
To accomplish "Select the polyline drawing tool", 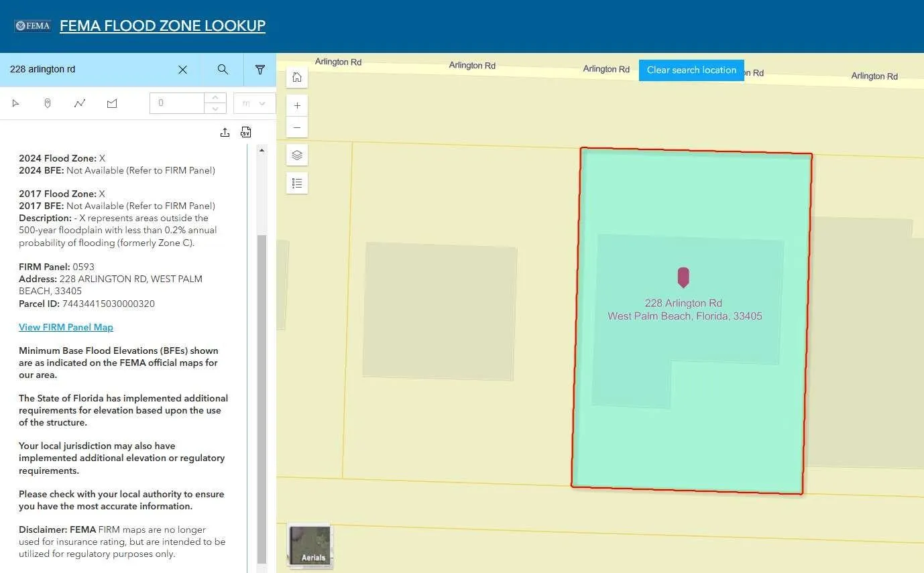I will pos(80,103).
